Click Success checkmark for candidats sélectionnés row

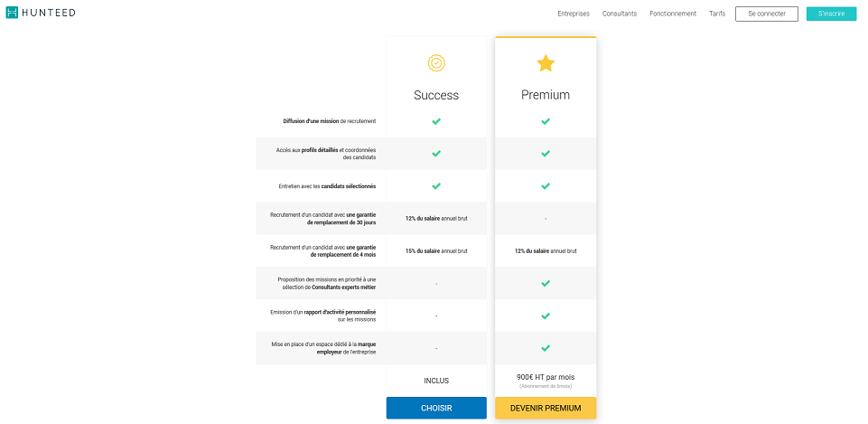point(436,185)
